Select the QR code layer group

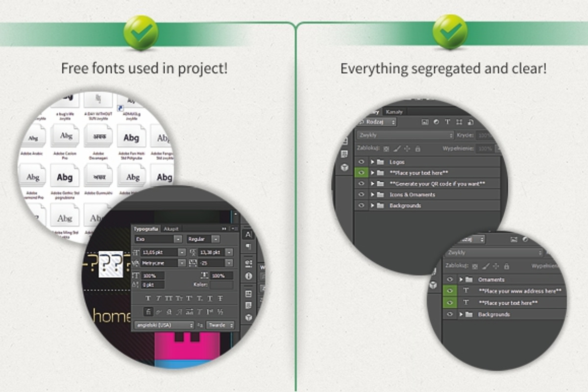437,184
